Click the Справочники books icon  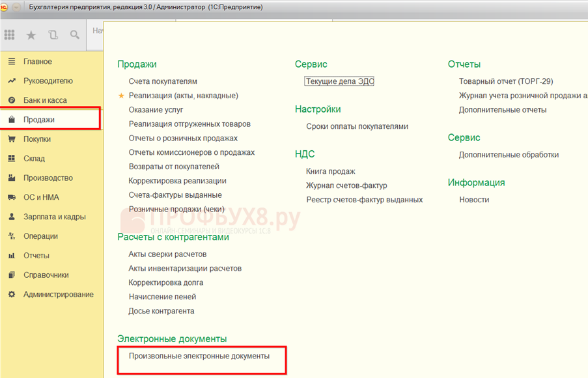coord(12,275)
